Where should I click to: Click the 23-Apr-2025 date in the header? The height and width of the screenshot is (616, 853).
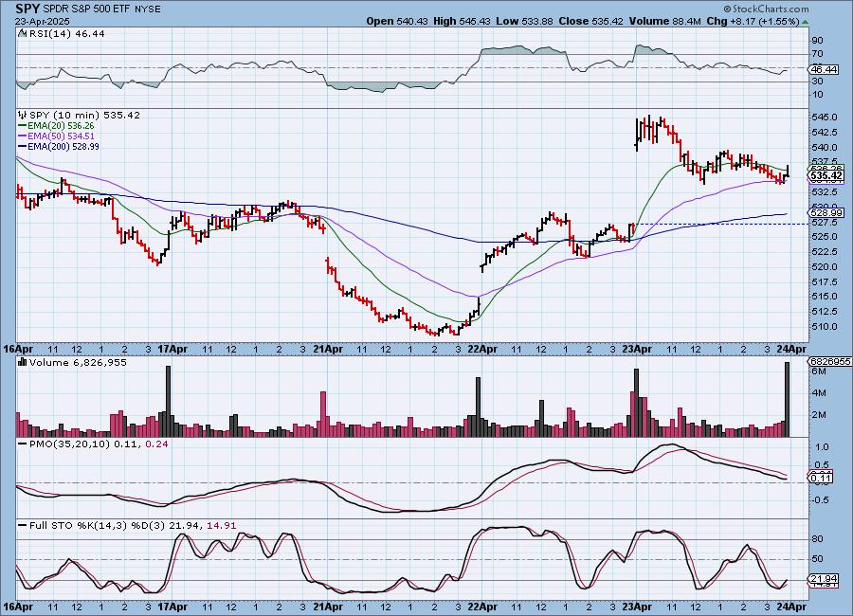[43, 21]
